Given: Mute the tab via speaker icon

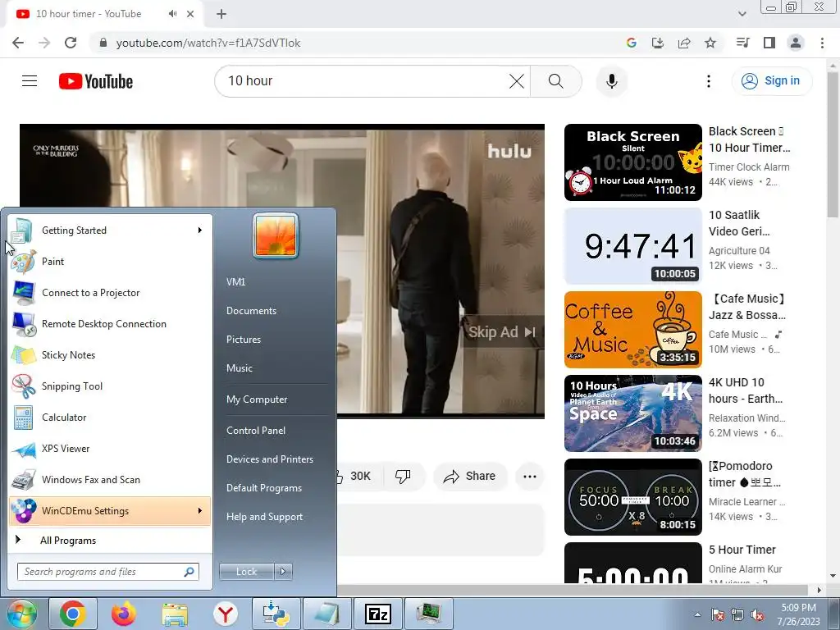Looking at the screenshot, I should coord(172,14).
